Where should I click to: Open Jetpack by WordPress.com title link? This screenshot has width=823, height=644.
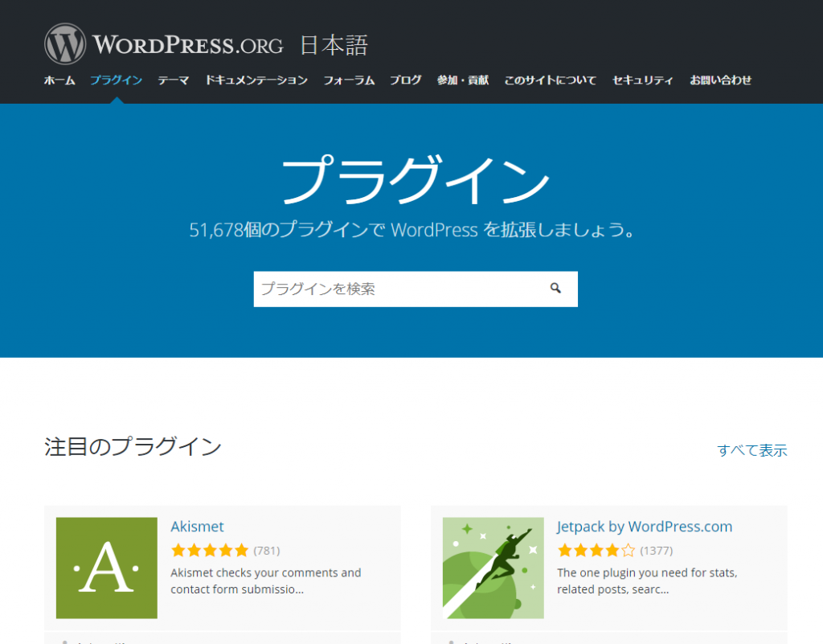click(645, 527)
